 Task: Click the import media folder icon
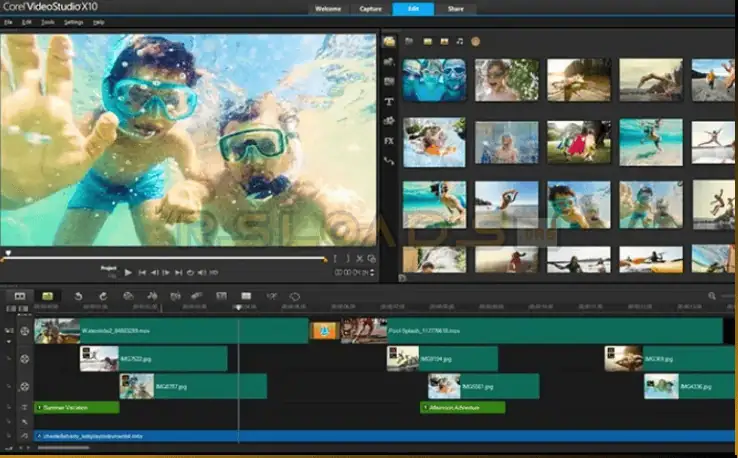(x=409, y=41)
